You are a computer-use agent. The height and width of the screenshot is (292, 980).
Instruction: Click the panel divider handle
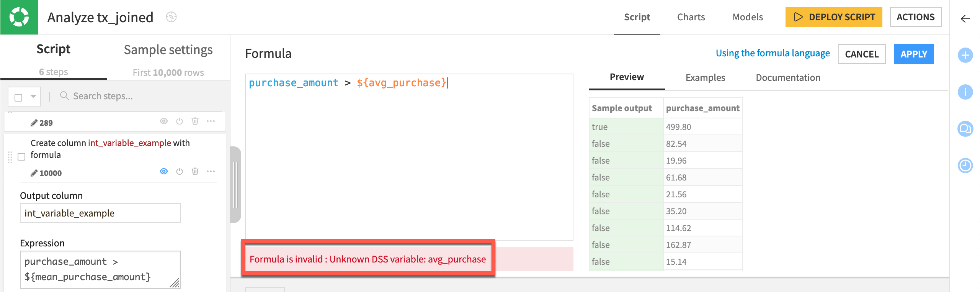235,185
